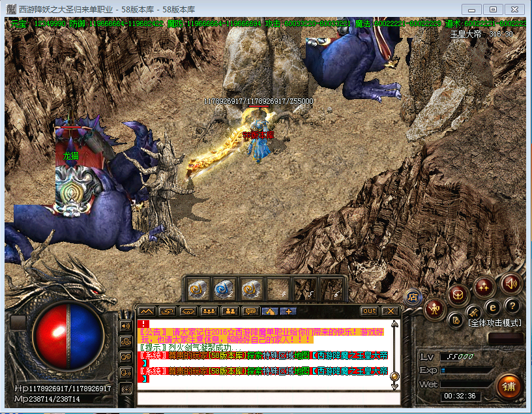Switch the 全体攻击模式 attack mode

pos(495,323)
